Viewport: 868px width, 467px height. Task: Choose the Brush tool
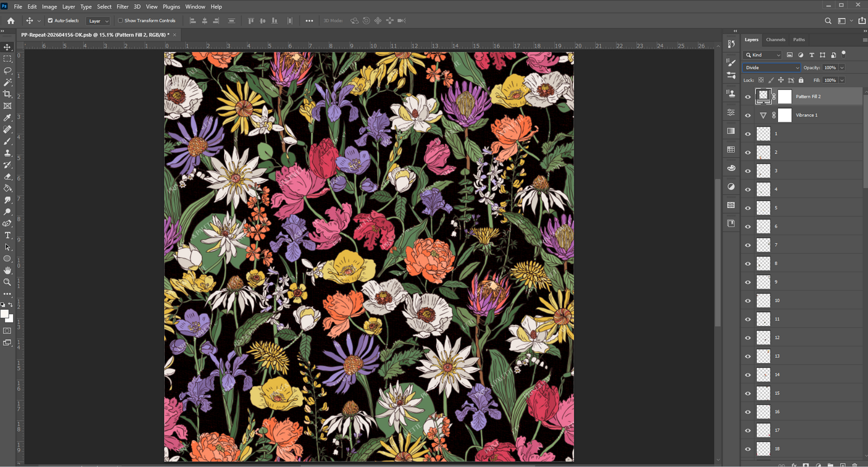(7, 141)
